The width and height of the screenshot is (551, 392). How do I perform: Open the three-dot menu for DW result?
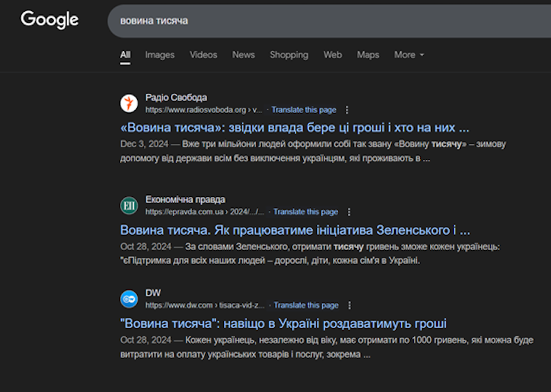[349, 305]
